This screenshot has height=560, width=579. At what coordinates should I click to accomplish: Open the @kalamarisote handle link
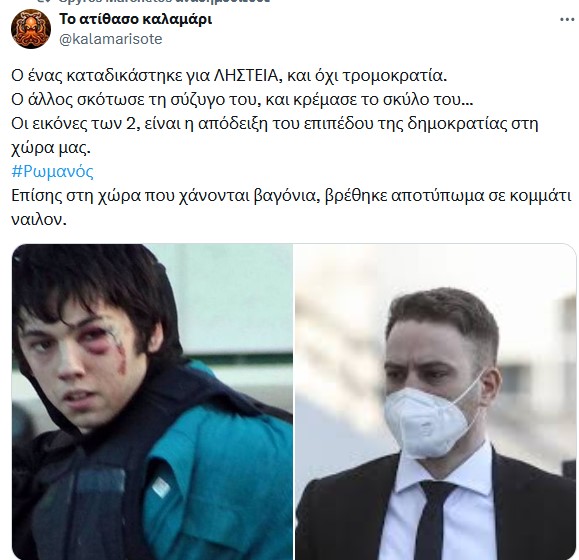click(x=111, y=39)
